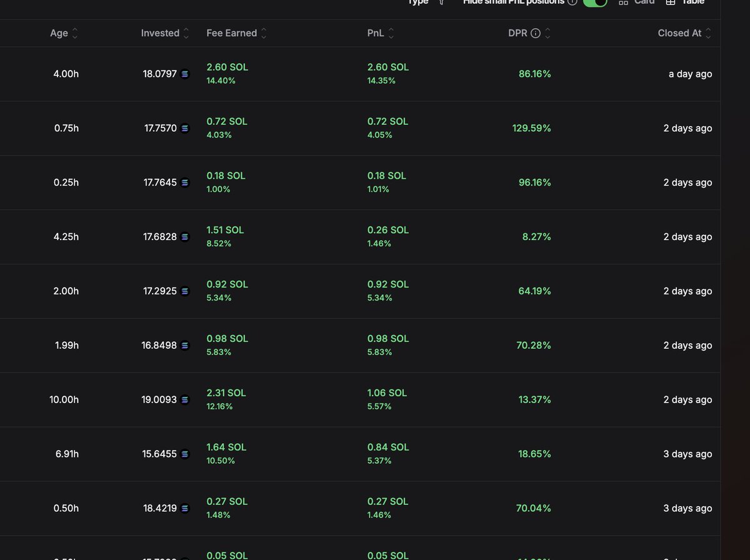The width and height of the screenshot is (750, 560).
Task: Click the 13.37% DPR value
Action: (535, 400)
